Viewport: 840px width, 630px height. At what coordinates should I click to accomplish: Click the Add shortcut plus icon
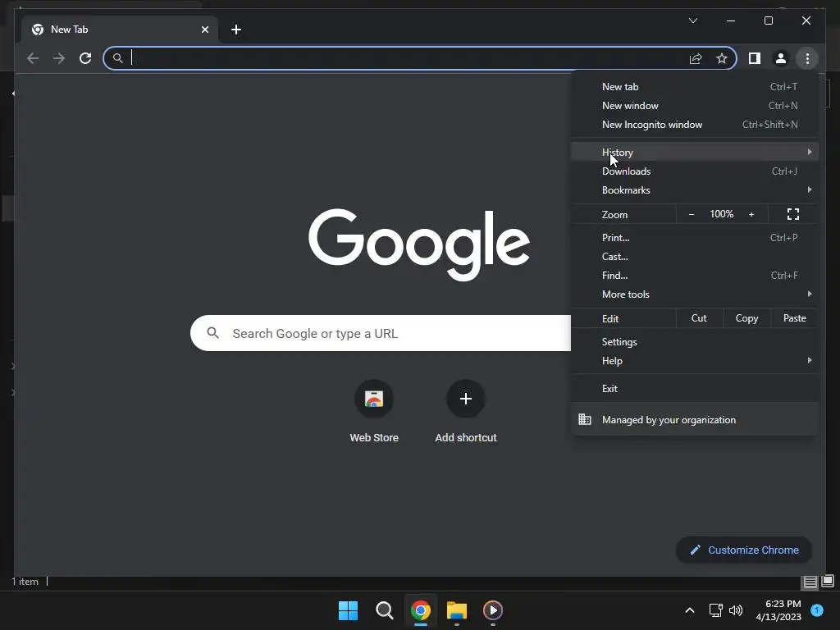pyautogui.click(x=466, y=399)
